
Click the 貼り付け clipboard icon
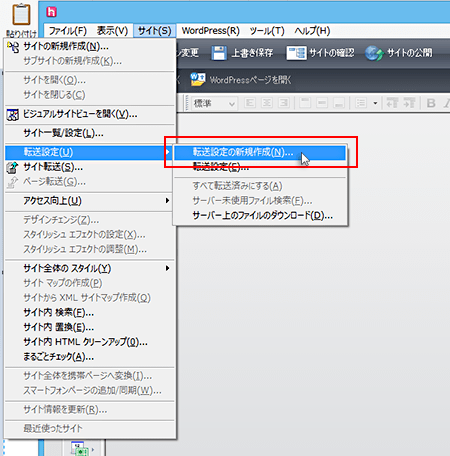pos(21,14)
